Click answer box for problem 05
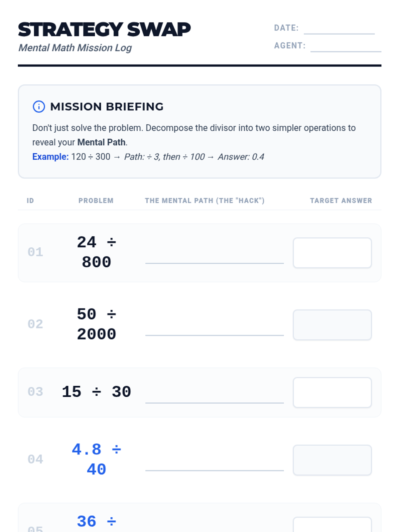The width and height of the screenshot is (399, 532). [x=332, y=525]
